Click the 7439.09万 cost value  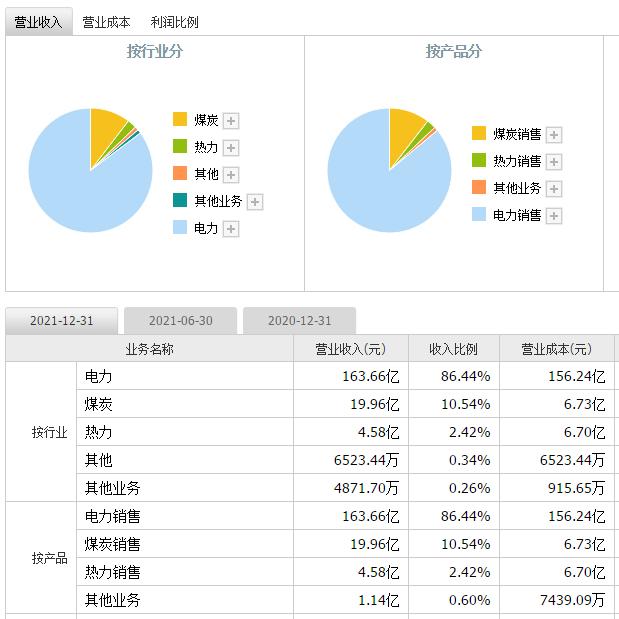(572, 600)
